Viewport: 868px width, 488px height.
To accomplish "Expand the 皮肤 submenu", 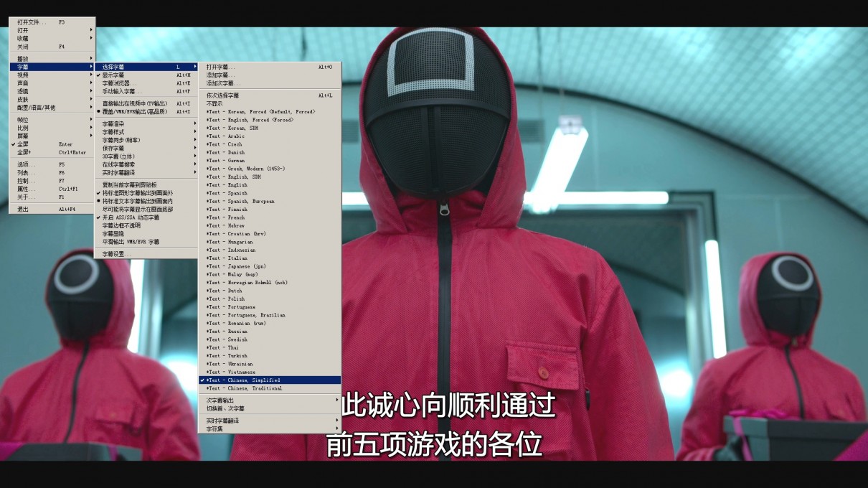I will tap(52, 99).
